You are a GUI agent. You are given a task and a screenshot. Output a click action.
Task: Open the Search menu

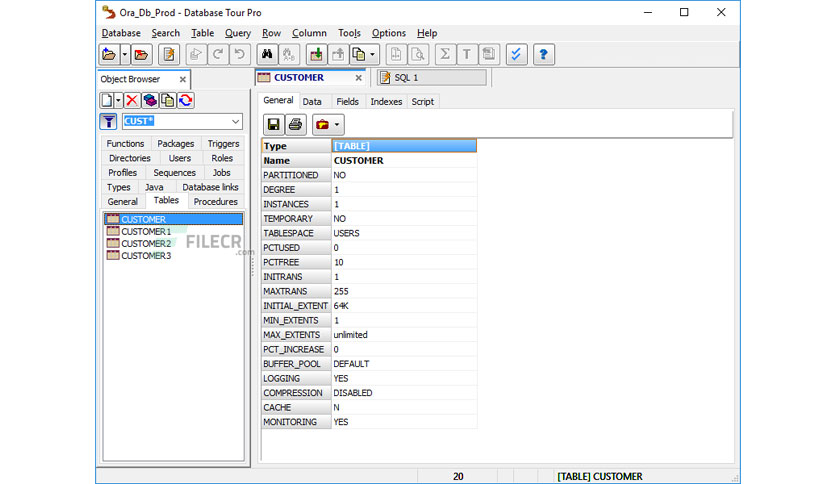pyautogui.click(x=165, y=33)
